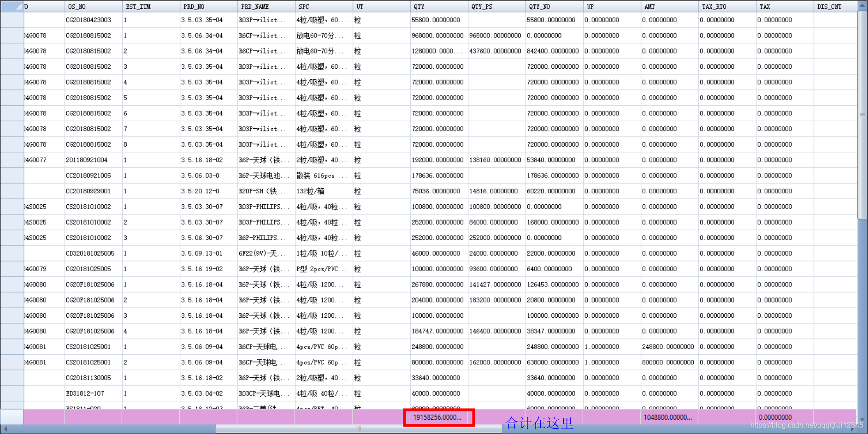Click the UP column header

[x=612, y=6]
